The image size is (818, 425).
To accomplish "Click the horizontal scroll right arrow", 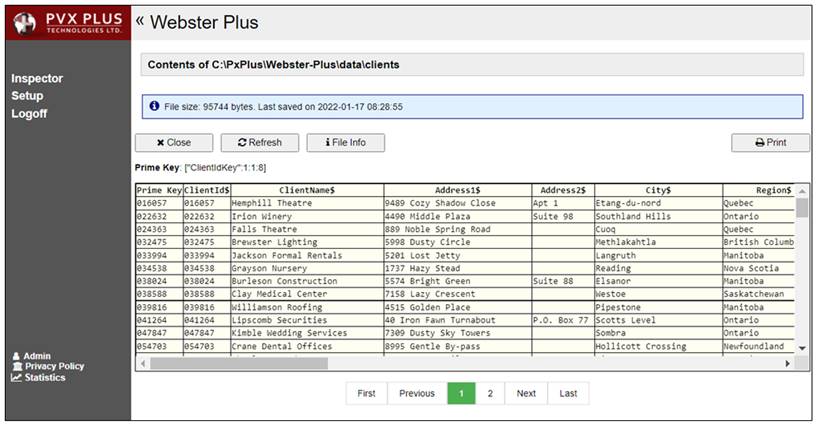I will [x=788, y=363].
